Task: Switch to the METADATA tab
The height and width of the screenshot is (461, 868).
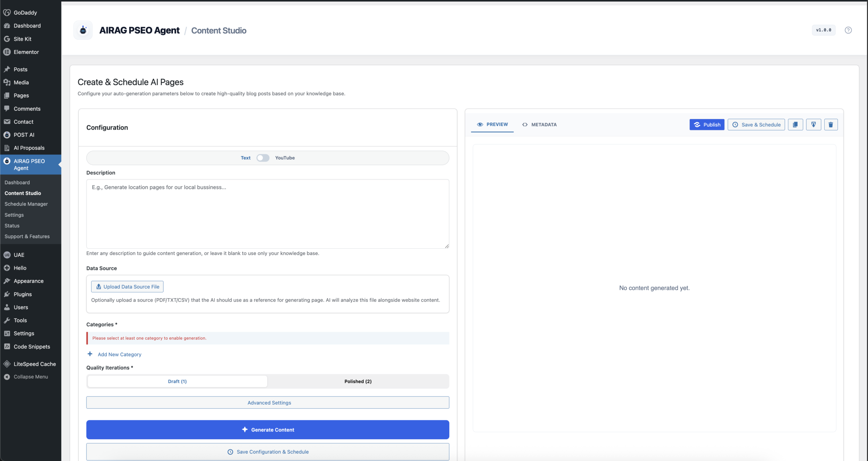Action: click(539, 124)
